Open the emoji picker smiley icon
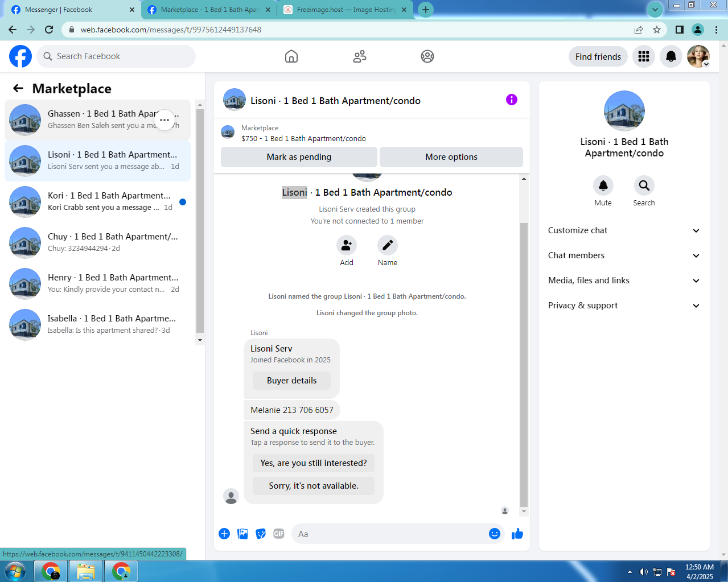Image resolution: width=728 pixels, height=582 pixels. pos(495,534)
